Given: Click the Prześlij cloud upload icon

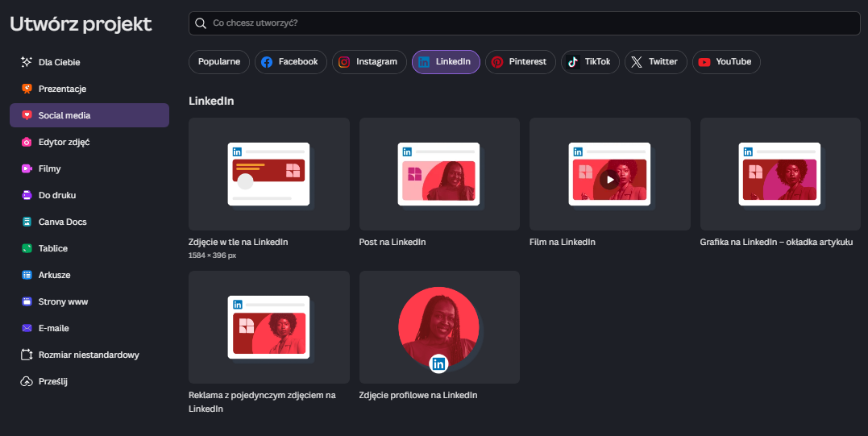Looking at the screenshot, I should point(27,381).
